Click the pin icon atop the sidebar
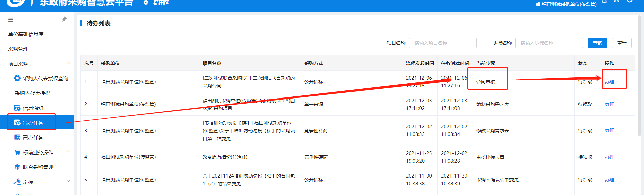The width and height of the screenshot is (644, 195). 64,19
